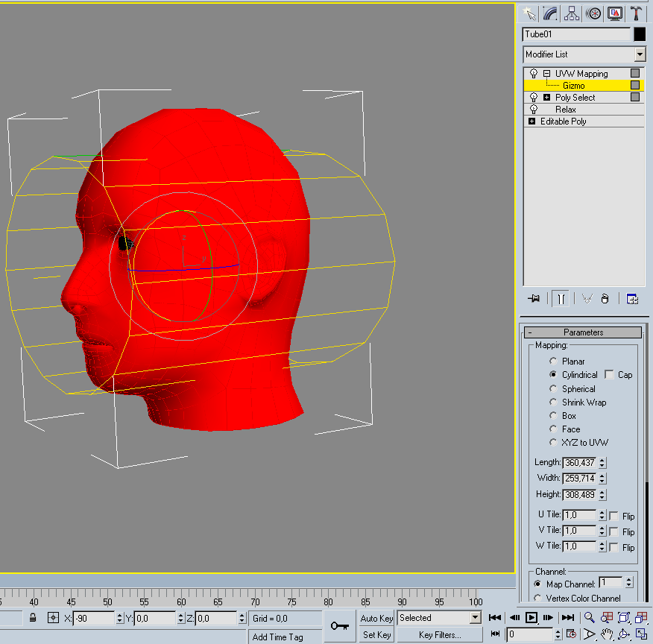Click the Auto Key button
This screenshot has height=644, width=653.
click(376, 618)
